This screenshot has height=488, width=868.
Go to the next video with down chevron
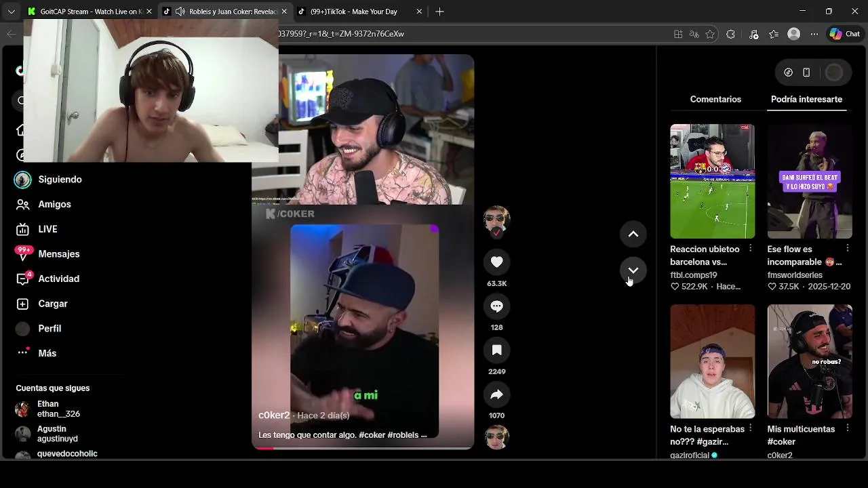[x=633, y=270]
